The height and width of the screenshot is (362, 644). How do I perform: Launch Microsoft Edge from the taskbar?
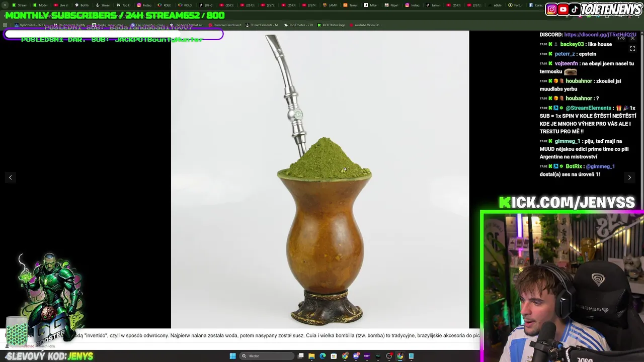point(323,356)
